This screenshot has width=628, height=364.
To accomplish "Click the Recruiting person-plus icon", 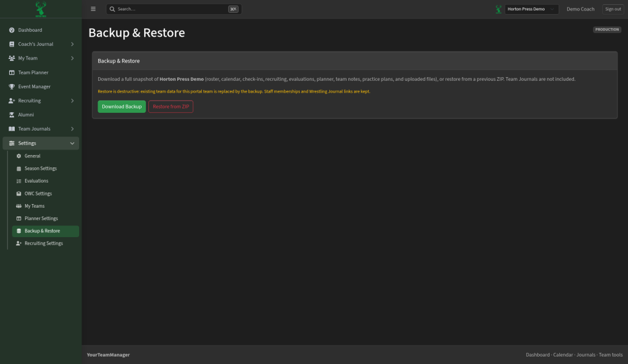I will click(x=12, y=100).
